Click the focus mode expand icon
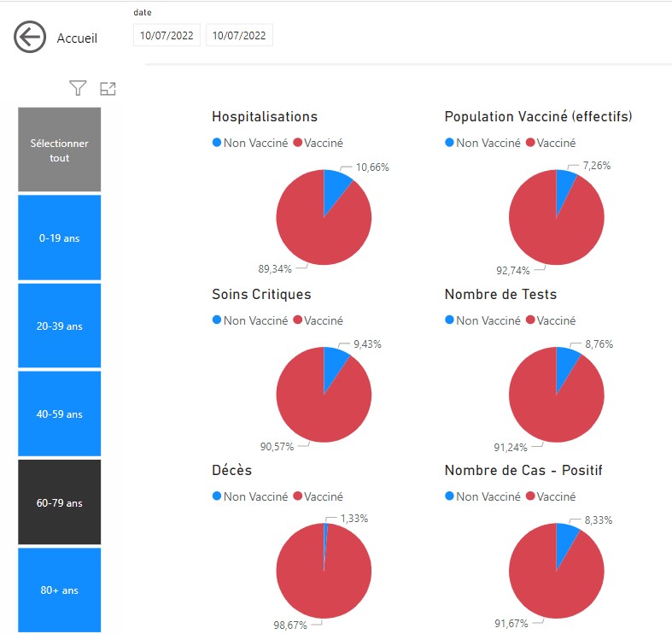The width and height of the screenshot is (672, 634). pos(108,88)
